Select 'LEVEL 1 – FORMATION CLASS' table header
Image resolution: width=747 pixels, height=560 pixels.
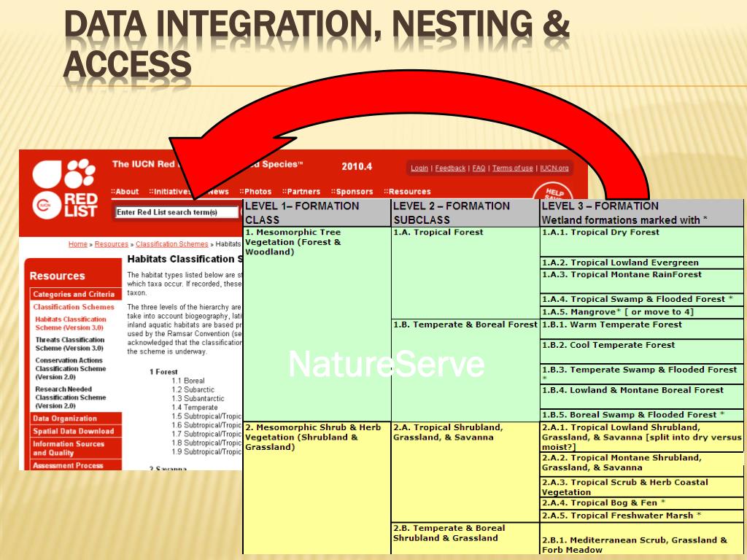(317, 213)
